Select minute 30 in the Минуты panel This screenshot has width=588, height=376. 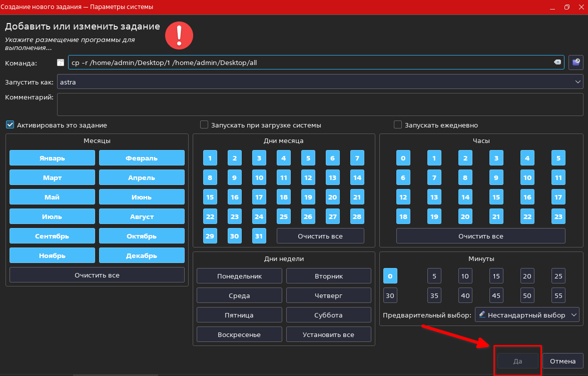coord(390,295)
